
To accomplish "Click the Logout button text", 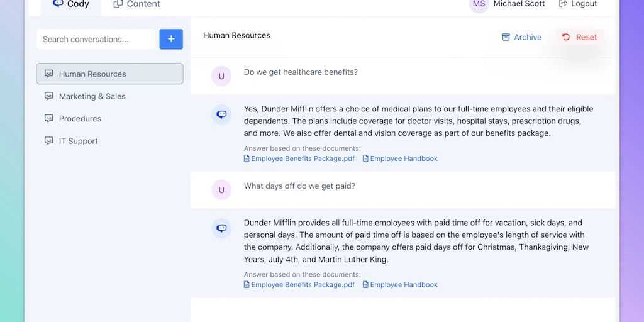I will pyautogui.click(x=584, y=4).
